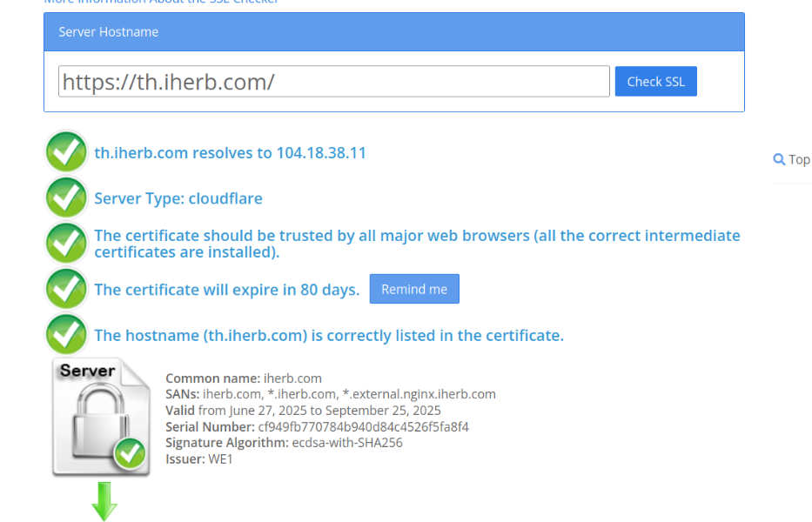Click the certificate should be trusted message
The image size is (812, 522).
(x=417, y=244)
